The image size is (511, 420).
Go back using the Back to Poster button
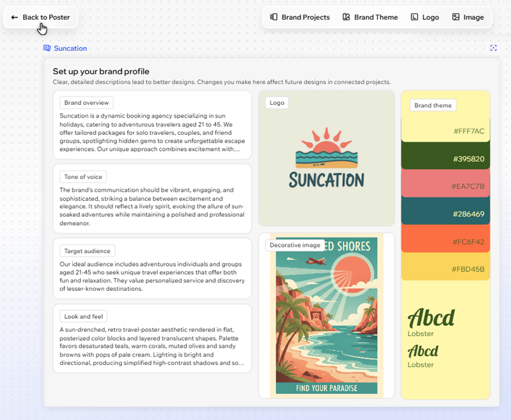(x=40, y=17)
